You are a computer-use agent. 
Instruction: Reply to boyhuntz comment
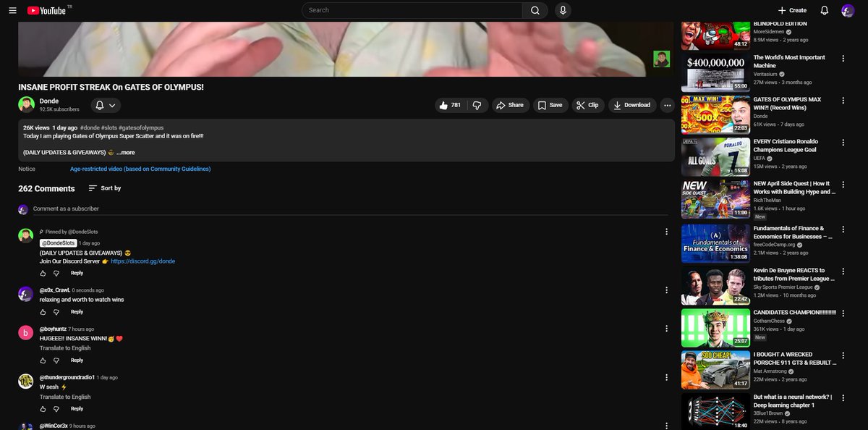(x=77, y=360)
